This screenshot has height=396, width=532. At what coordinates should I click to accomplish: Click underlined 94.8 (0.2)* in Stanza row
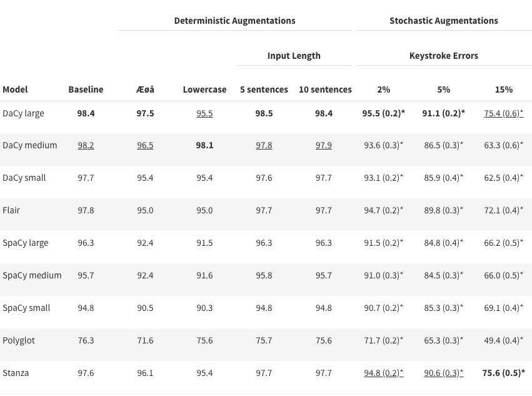tap(384, 373)
